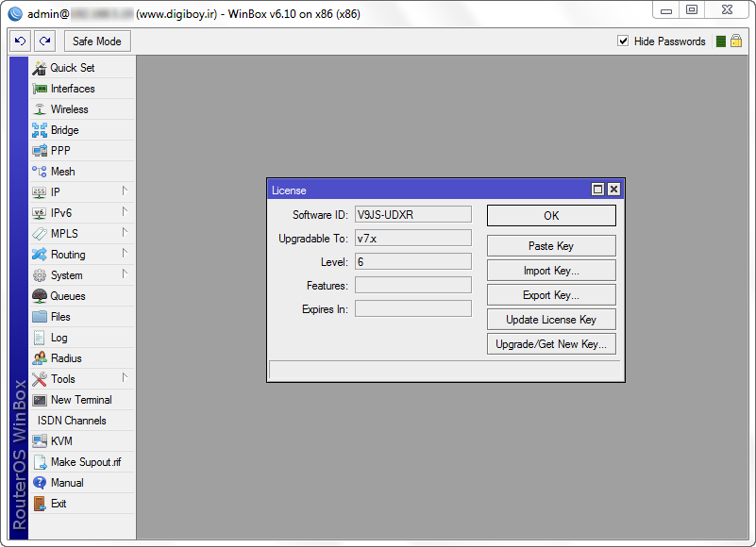The height and width of the screenshot is (547, 756).
Task: Click the green status indicator square
Action: coord(721,41)
